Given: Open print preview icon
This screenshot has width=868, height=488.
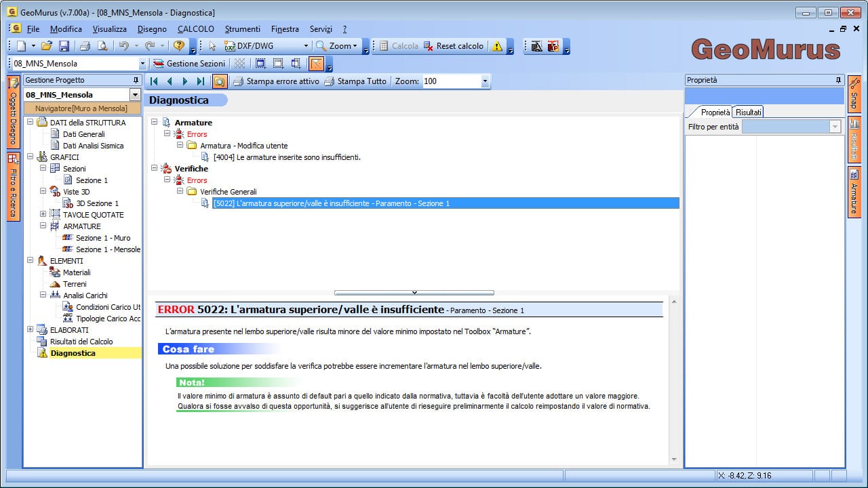Looking at the screenshot, I should pyautogui.click(x=102, y=46).
